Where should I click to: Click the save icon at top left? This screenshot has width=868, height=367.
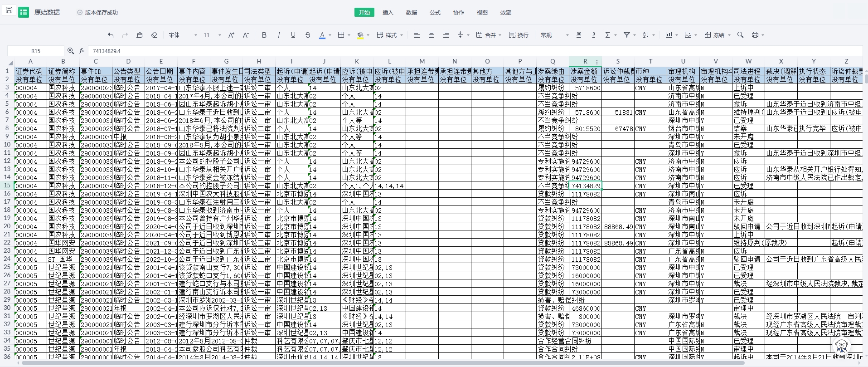point(9,10)
